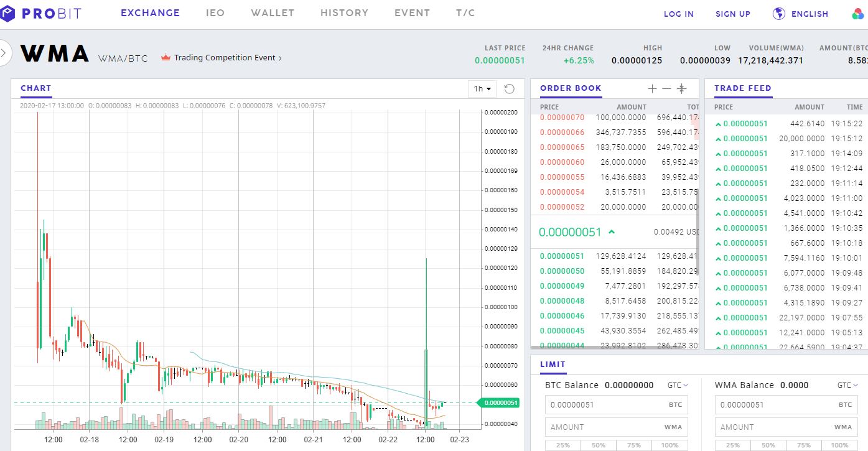
Task: Click the order book plus icon
Action: pos(652,89)
